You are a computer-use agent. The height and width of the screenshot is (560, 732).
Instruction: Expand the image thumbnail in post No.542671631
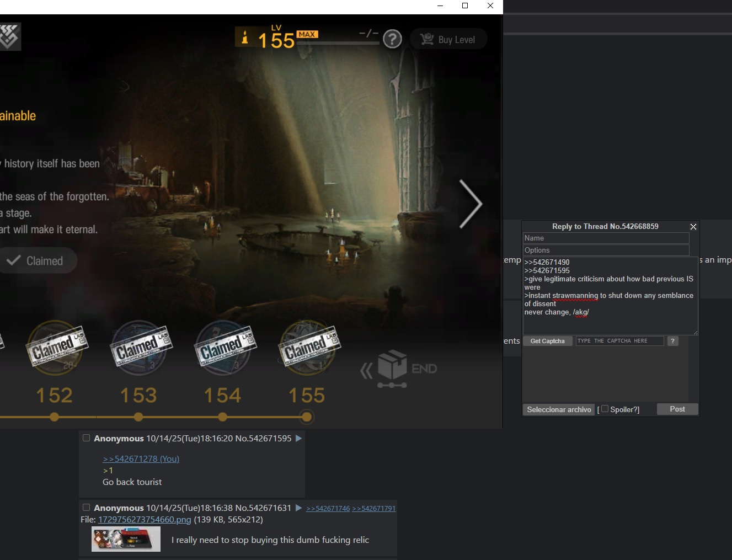coord(126,539)
